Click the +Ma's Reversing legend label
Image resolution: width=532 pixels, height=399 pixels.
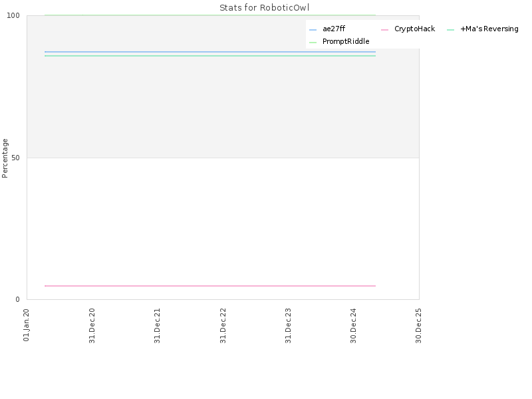(489, 29)
